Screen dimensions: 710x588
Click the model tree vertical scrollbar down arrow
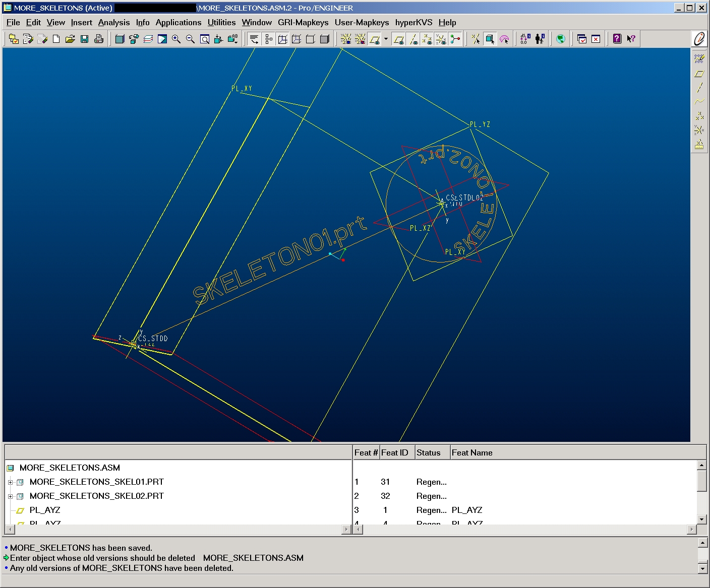coord(701,519)
